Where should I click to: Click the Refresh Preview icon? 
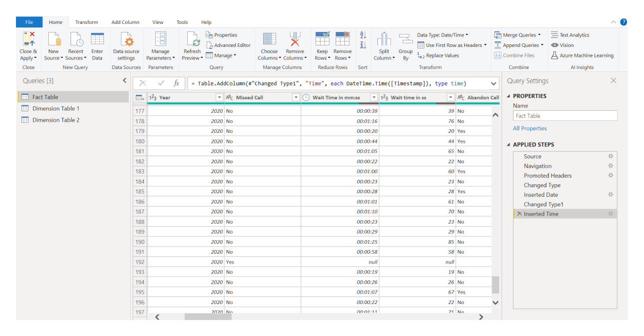click(192, 39)
